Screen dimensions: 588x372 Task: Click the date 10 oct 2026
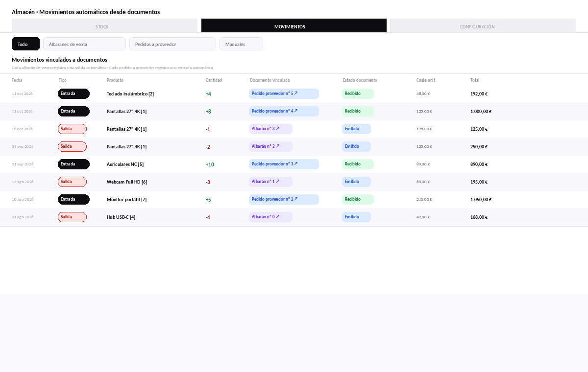[22, 129]
